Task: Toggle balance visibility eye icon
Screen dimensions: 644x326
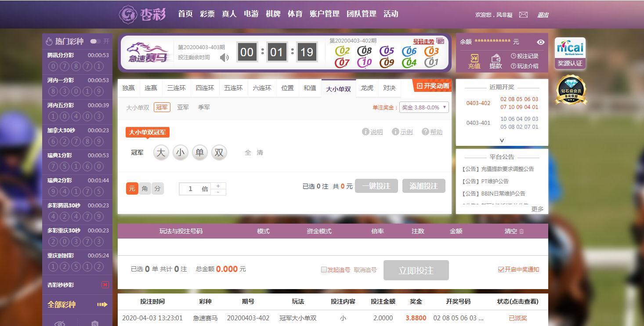Action: (x=541, y=42)
